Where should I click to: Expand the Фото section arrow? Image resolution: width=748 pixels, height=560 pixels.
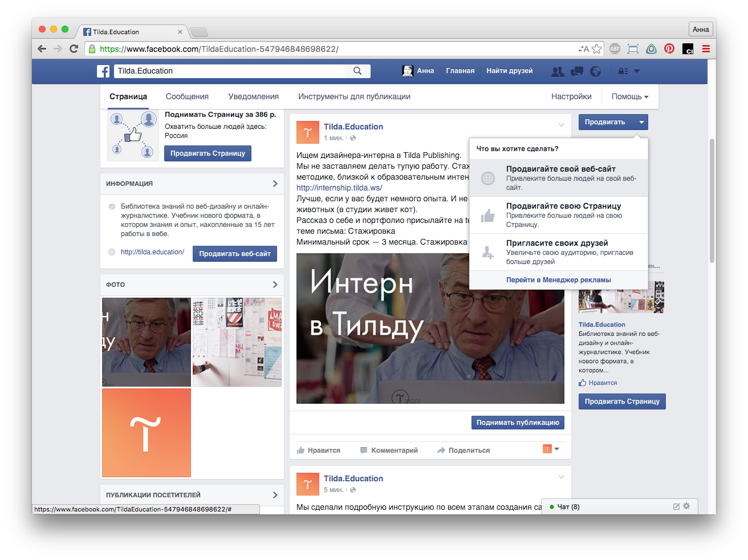tap(275, 285)
